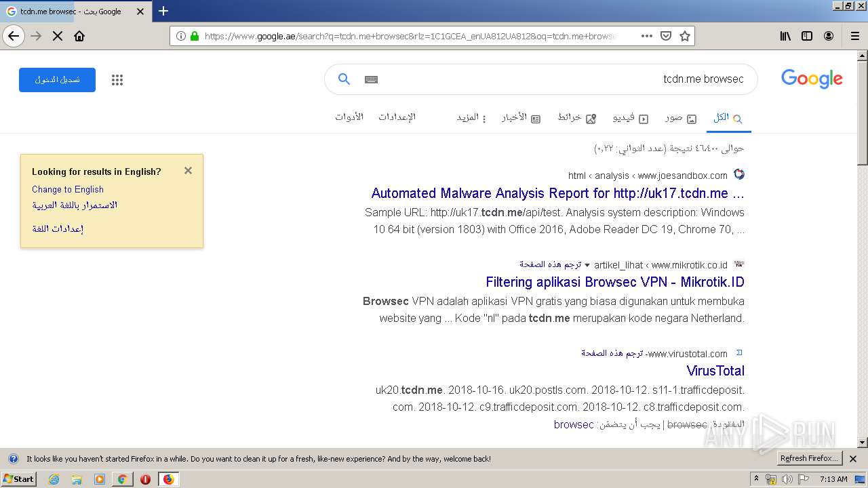Stop loading with the X button

click(x=58, y=36)
